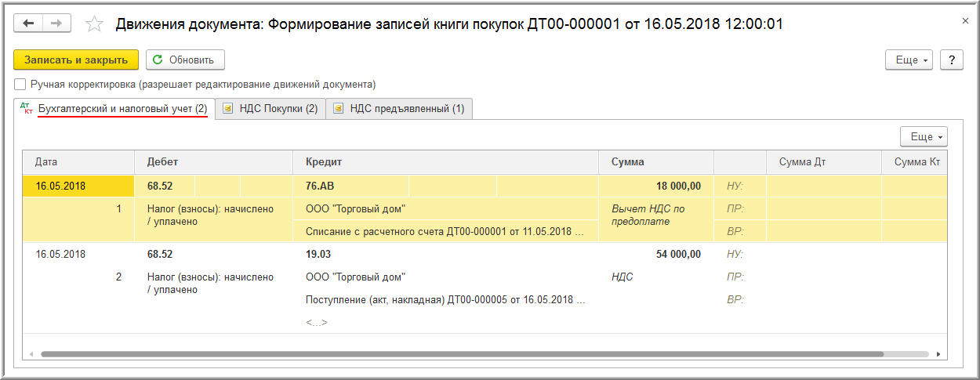Click the Обновить refresh button

click(x=185, y=60)
